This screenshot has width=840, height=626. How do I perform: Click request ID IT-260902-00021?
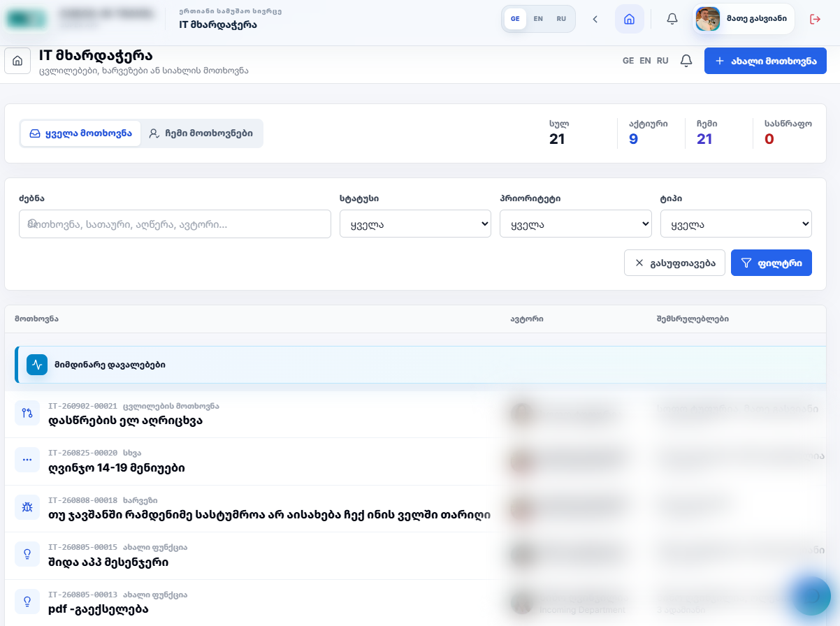82,406
